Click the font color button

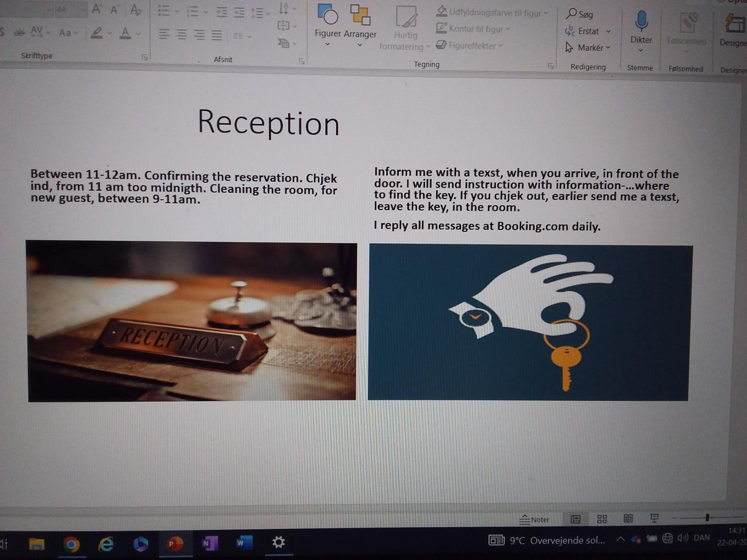click(x=125, y=33)
